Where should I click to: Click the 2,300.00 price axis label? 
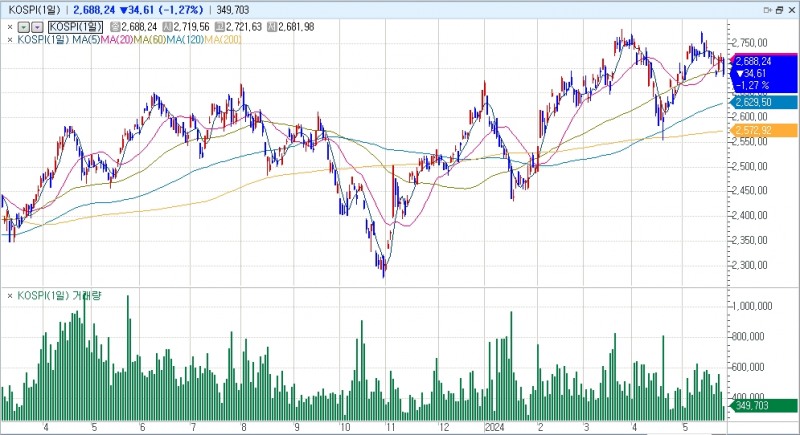(x=749, y=265)
